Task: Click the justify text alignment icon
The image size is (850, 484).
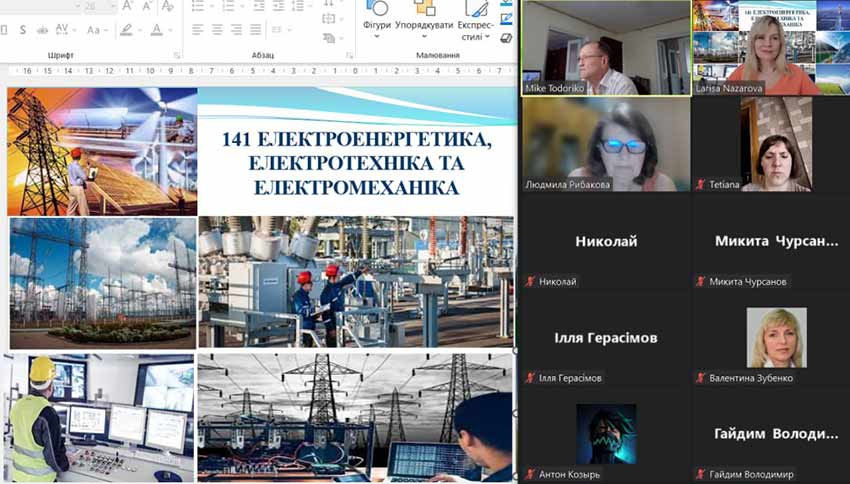Action: click(x=256, y=30)
